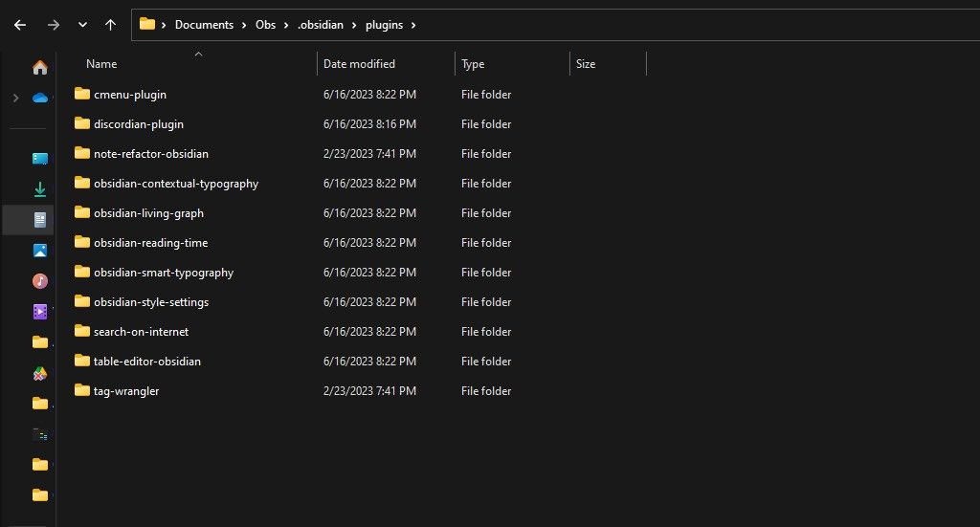The width and height of the screenshot is (980, 527).
Task: Open the recent locations dropdown
Action: pyautogui.click(x=82, y=25)
